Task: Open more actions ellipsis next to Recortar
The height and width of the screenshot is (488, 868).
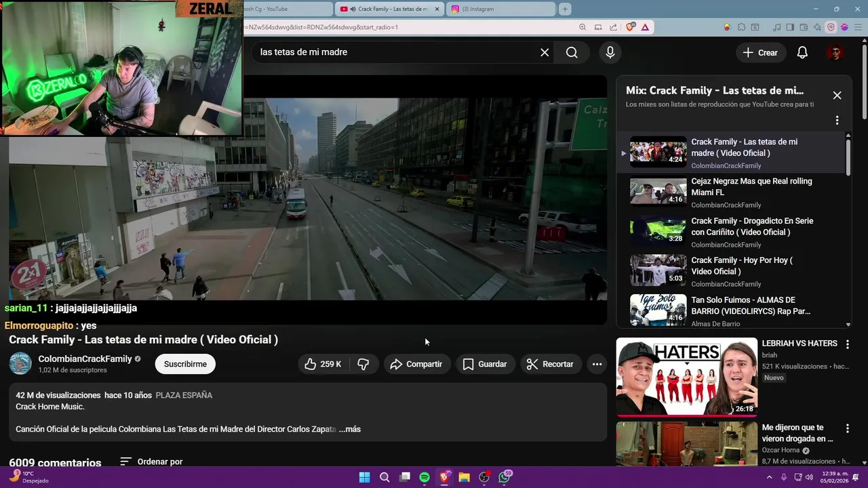Action: click(597, 364)
